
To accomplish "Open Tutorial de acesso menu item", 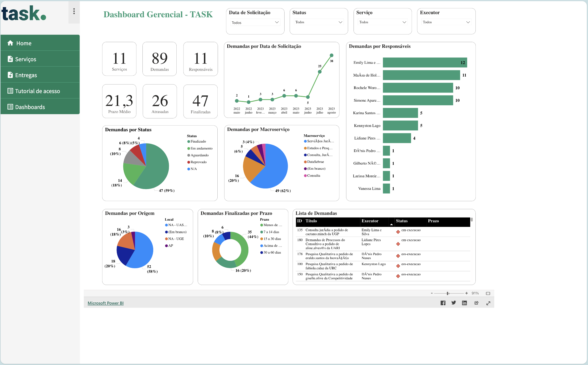I will [40, 91].
